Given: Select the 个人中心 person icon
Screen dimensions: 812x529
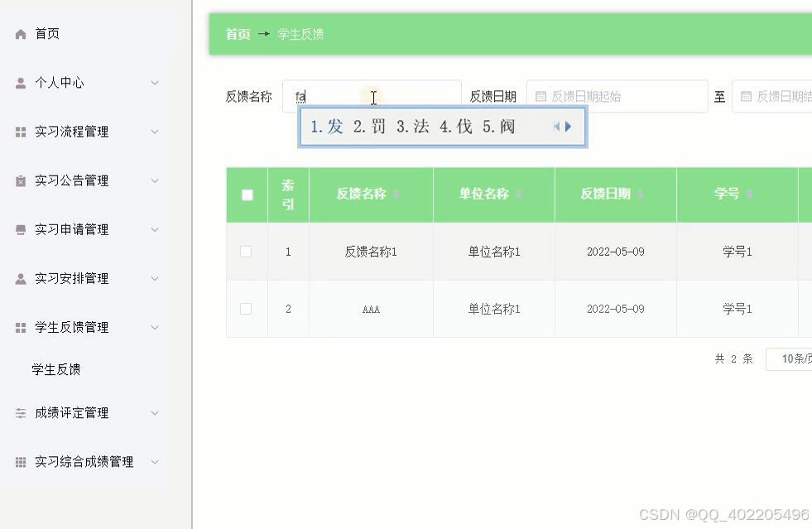Looking at the screenshot, I should pyautogui.click(x=20, y=82).
